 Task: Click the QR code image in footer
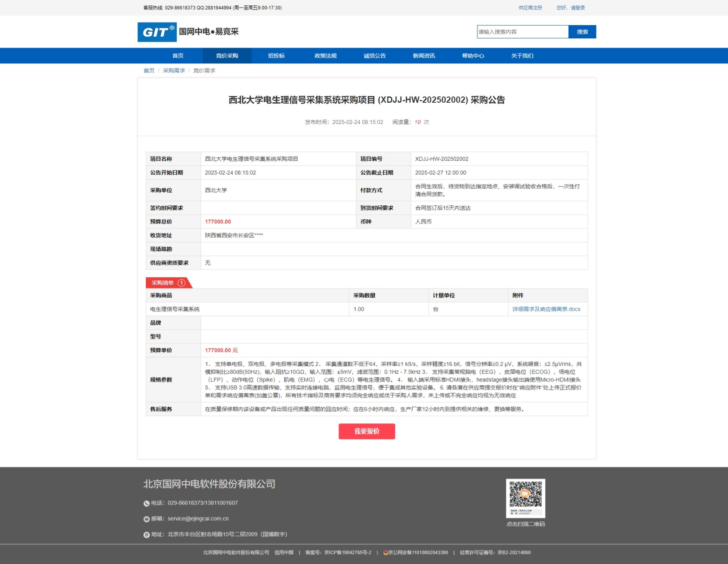tap(525, 498)
